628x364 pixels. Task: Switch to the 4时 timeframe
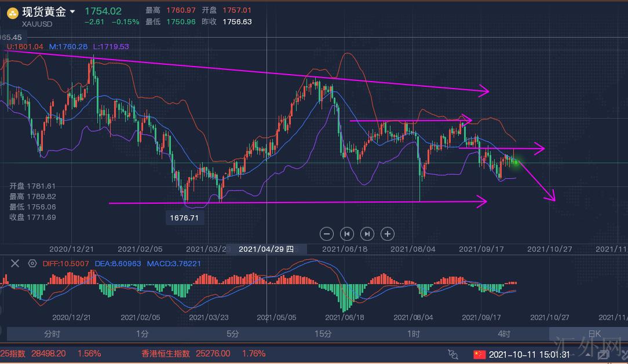[x=504, y=334]
